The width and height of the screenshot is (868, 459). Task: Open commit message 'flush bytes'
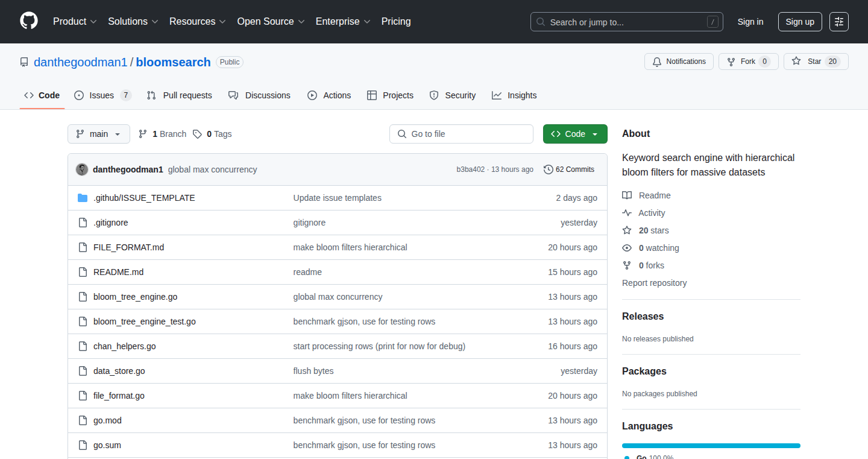(313, 371)
